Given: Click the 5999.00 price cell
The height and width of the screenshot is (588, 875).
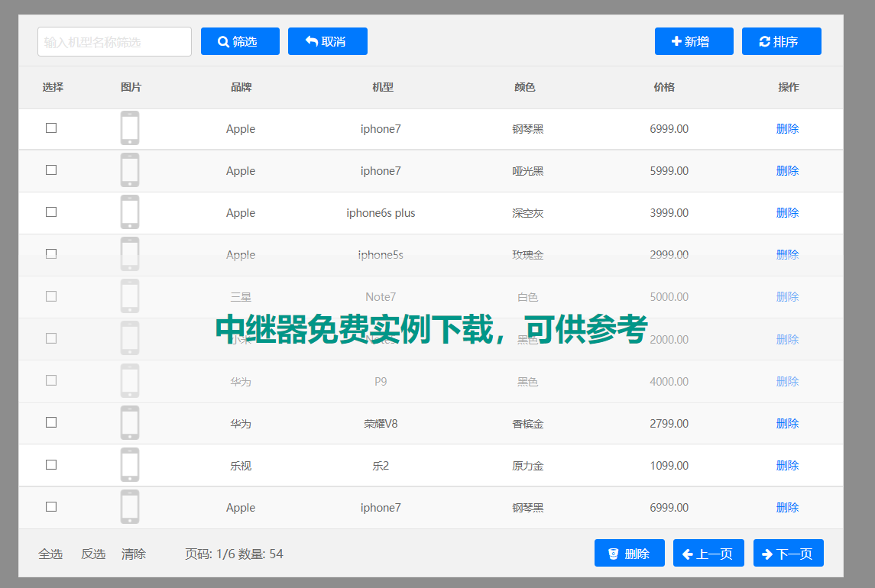Looking at the screenshot, I should pos(669,171).
